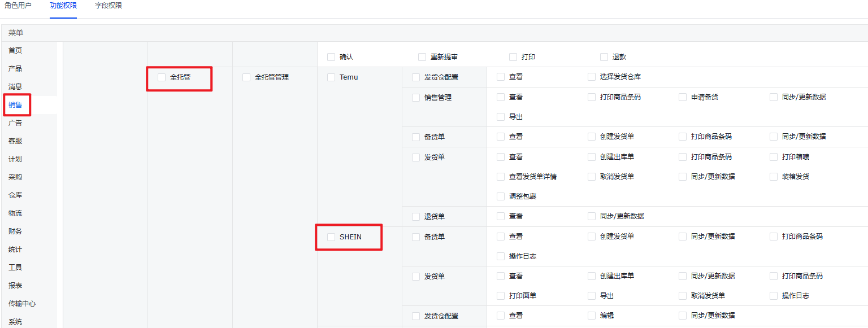Check the SHEIN platform checkbox

(x=331, y=237)
